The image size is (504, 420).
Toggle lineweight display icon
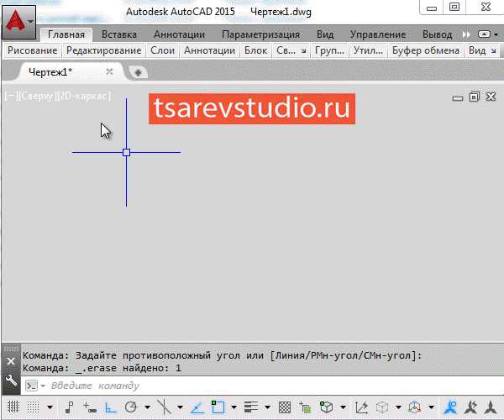tap(251, 407)
